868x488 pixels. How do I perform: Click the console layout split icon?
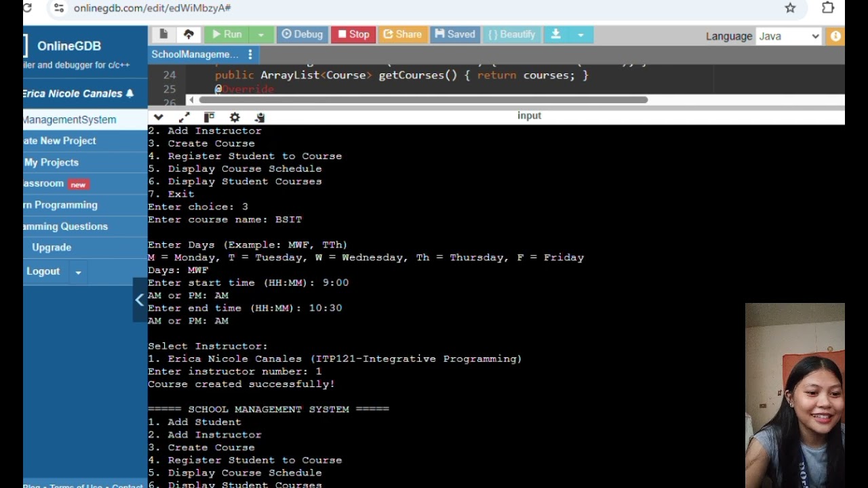[x=209, y=117]
